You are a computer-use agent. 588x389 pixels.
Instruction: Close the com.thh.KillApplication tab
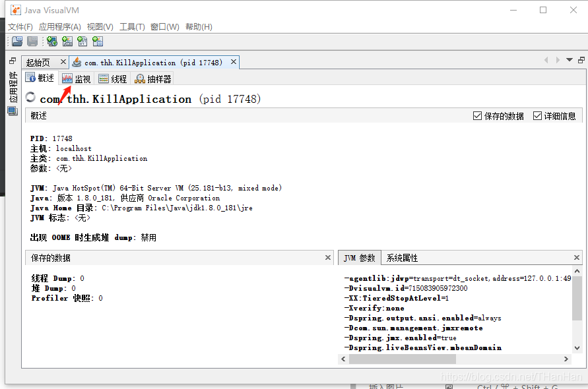233,62
